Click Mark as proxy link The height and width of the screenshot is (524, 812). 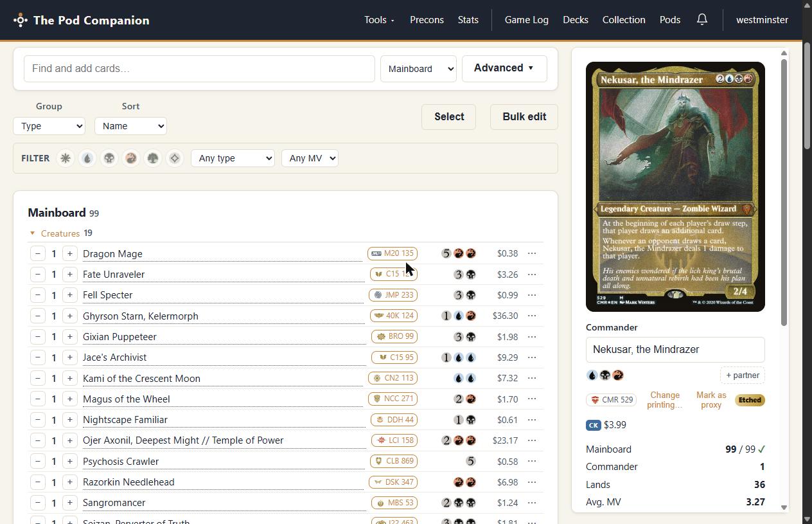[x=711, y=400]
